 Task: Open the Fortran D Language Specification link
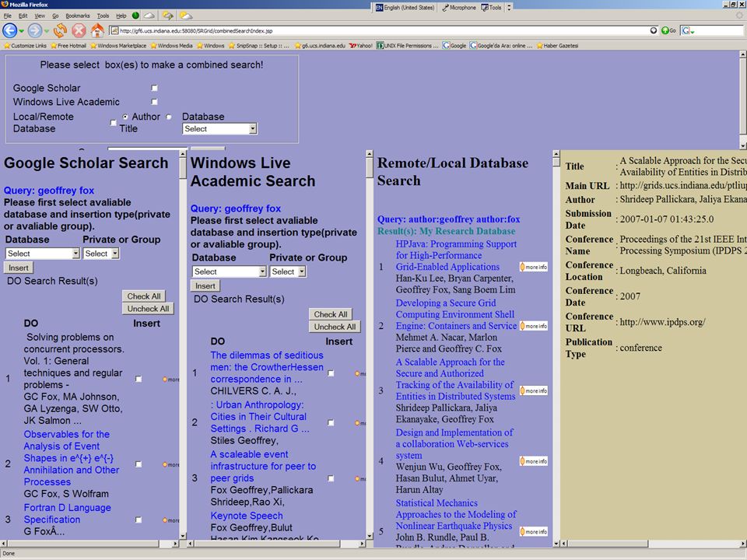pos(67,514)
